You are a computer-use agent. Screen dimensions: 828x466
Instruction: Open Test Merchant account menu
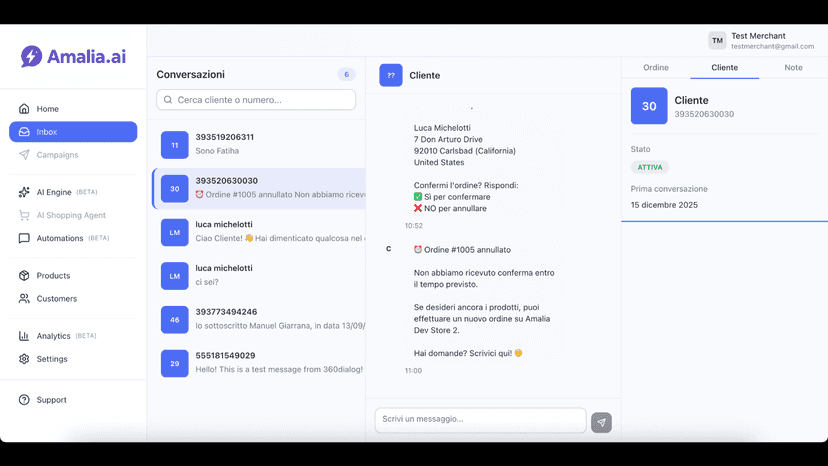click(x=761, y=41)
